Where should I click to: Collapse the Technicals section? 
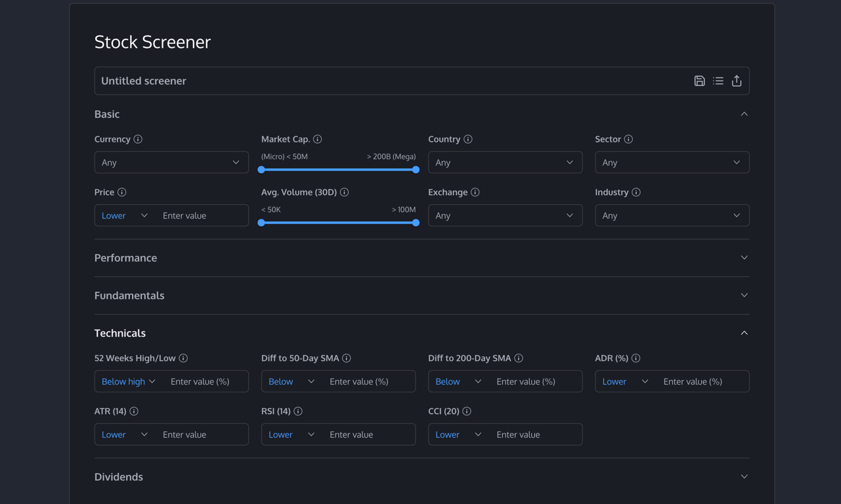pos(744,333)
